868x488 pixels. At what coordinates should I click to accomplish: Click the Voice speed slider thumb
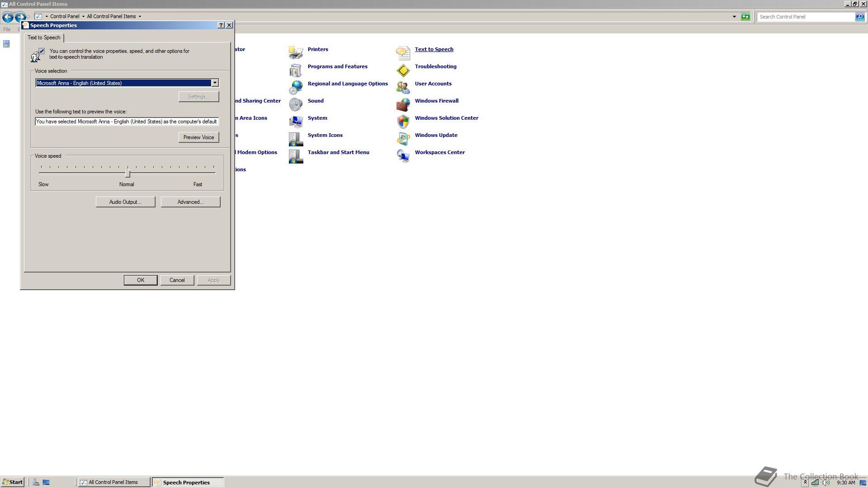(127, 174)
